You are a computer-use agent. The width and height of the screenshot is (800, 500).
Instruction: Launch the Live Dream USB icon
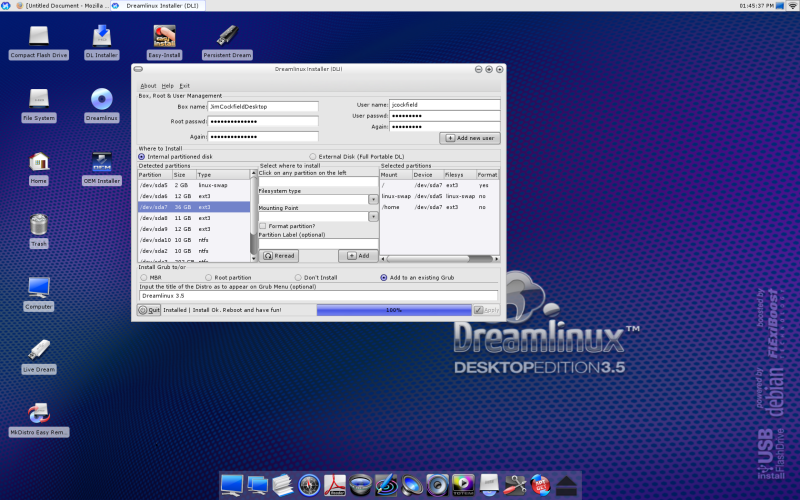click(x=39, y=351)
